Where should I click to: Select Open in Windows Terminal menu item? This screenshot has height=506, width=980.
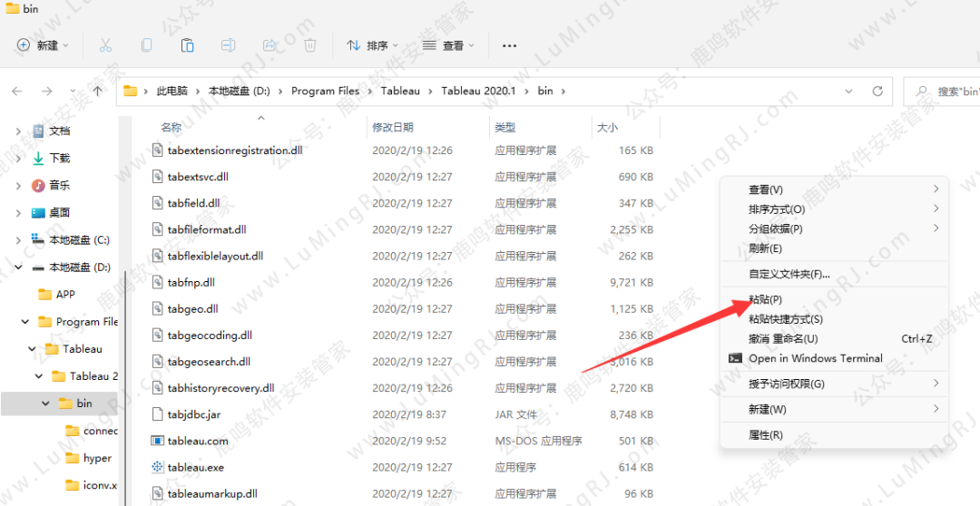click(815, 358)
